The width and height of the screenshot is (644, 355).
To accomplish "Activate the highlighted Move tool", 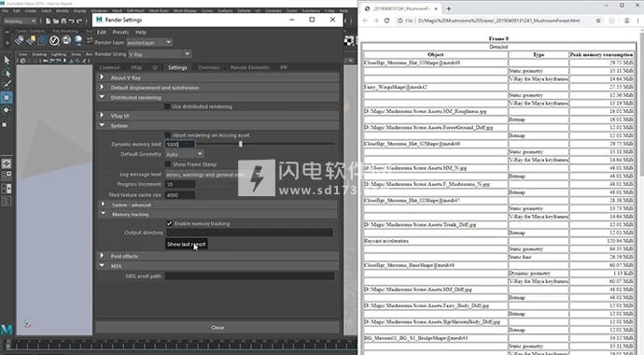I will coord(7,98).
